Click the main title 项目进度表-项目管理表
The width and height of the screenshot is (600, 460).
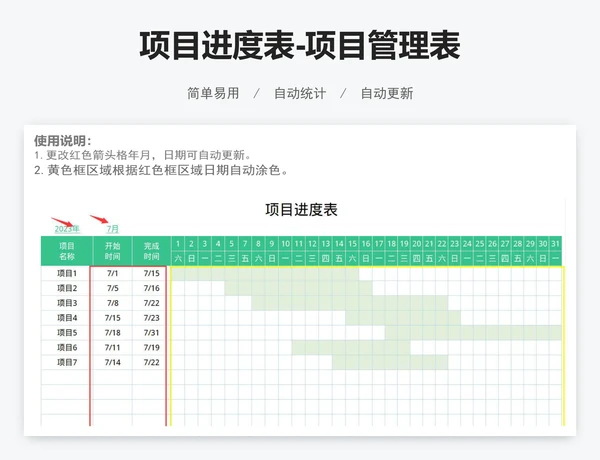click(x=300, y=46)
